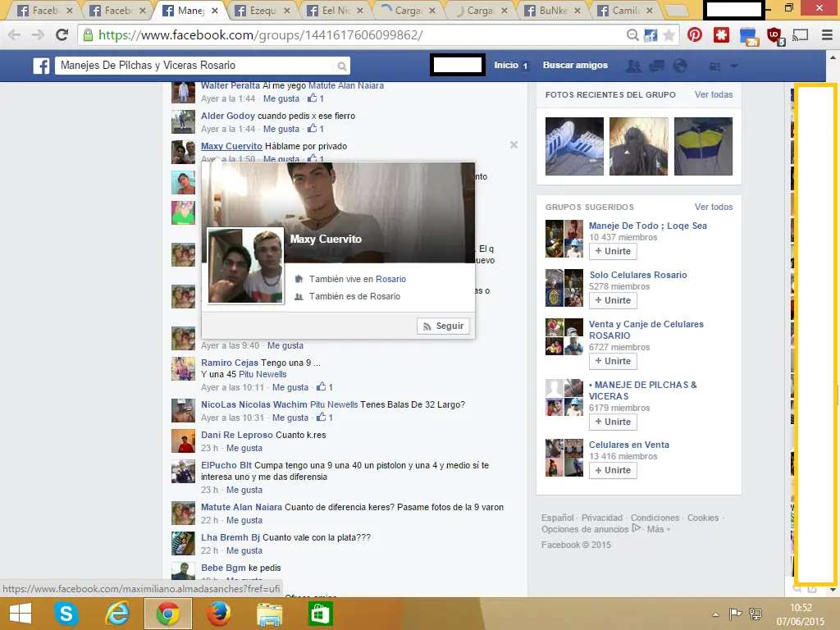Click the Facebook logo icon in blue bar
Viewport: 840px width, 630px height.
[41, 66]
